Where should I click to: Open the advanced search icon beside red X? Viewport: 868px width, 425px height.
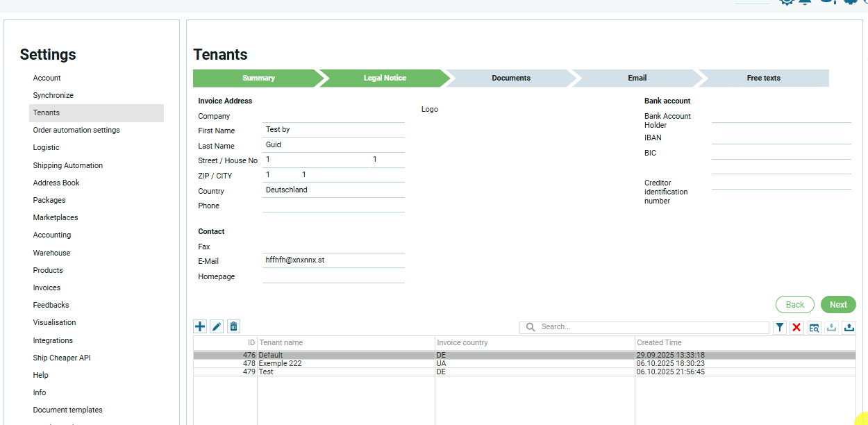[x=814, y=327]
